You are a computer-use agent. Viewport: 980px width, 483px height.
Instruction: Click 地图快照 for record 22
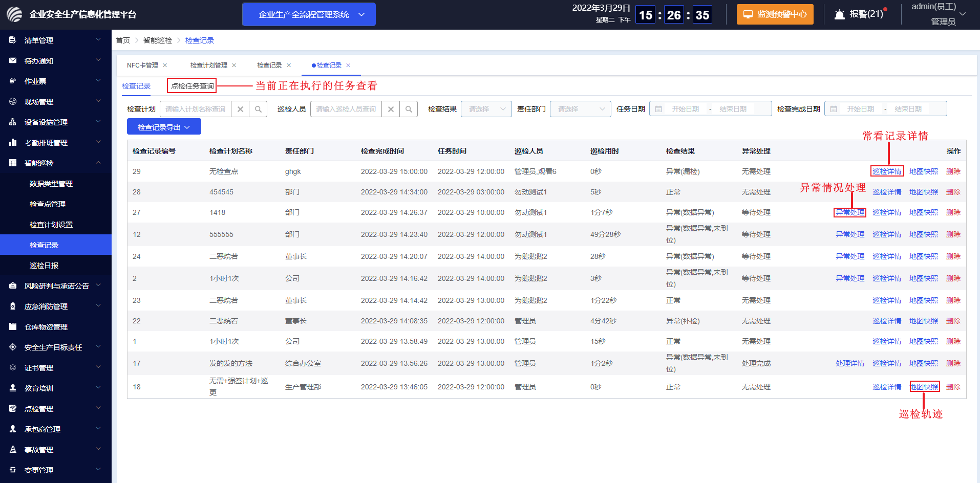(x=924, y=321)
